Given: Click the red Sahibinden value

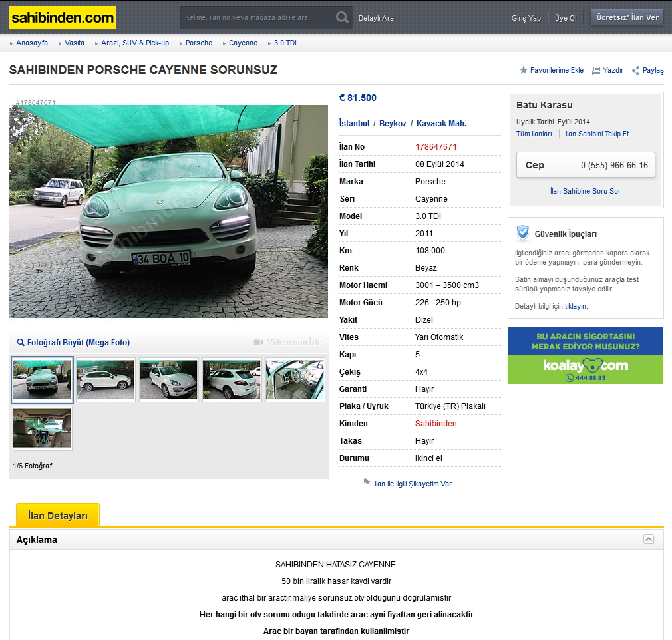Looking at the screenshot, I should [436, 424].
